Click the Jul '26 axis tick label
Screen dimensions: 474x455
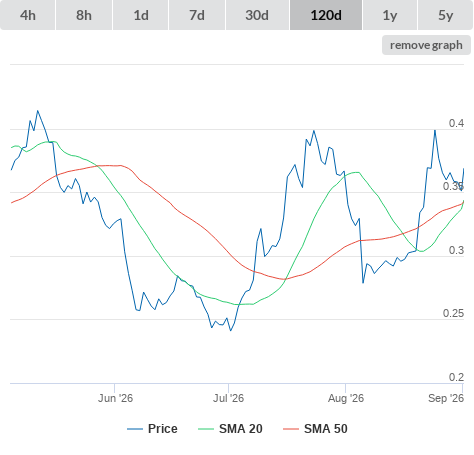pyautogui.click(x=229, y=398)
